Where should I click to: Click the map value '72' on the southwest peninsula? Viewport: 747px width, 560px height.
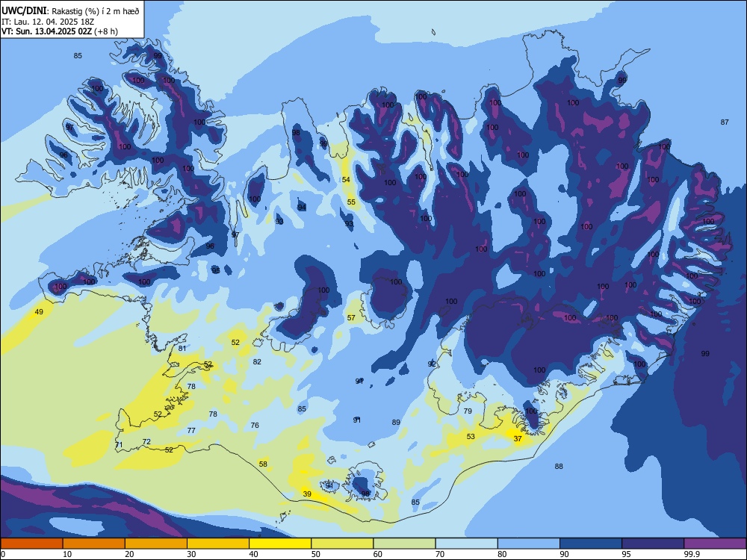coord(146,442)
